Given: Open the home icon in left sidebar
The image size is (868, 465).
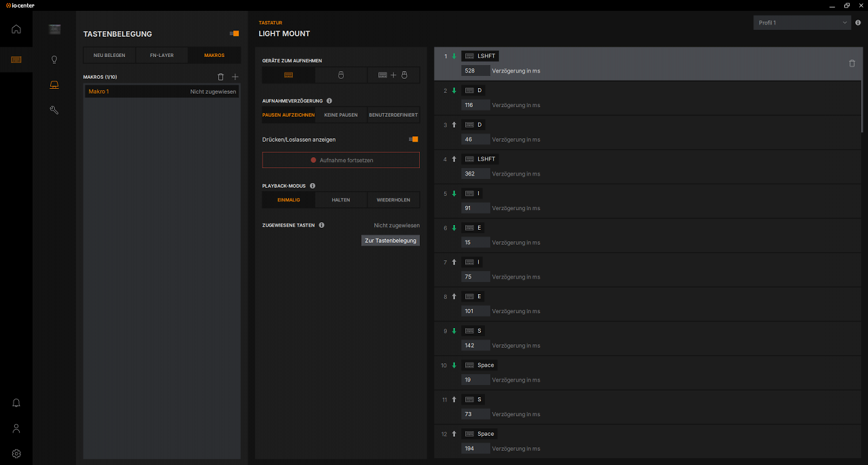Looking at the screenshot, I should pyautogui.click(x=16, y=29).
